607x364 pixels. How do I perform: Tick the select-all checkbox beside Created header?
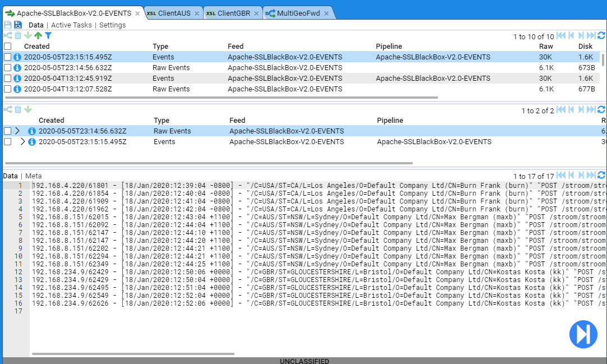coord(8,47)
